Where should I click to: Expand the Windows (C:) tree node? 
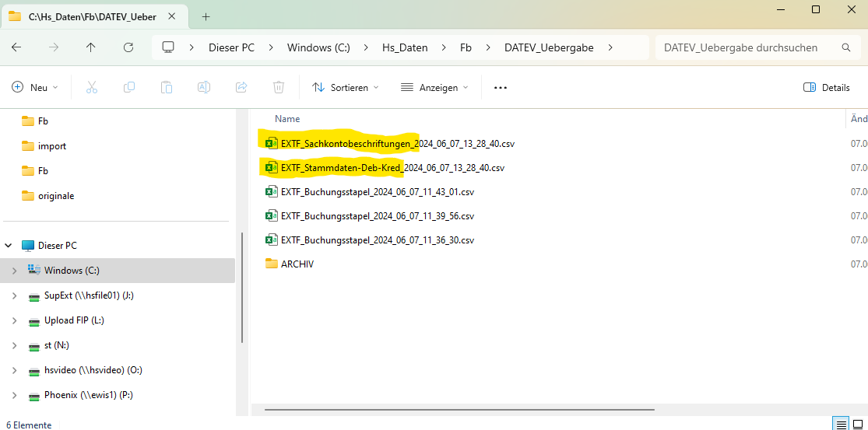[x=14, y=271]
